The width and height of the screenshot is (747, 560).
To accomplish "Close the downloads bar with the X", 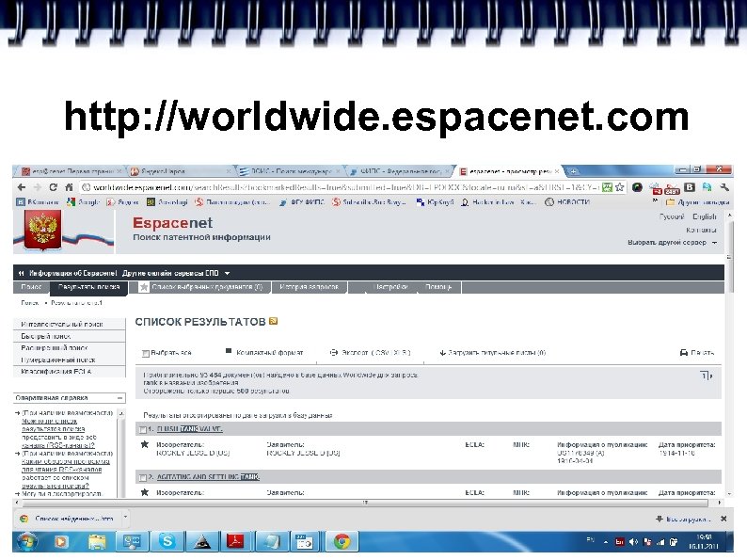I will click(723, 519).
